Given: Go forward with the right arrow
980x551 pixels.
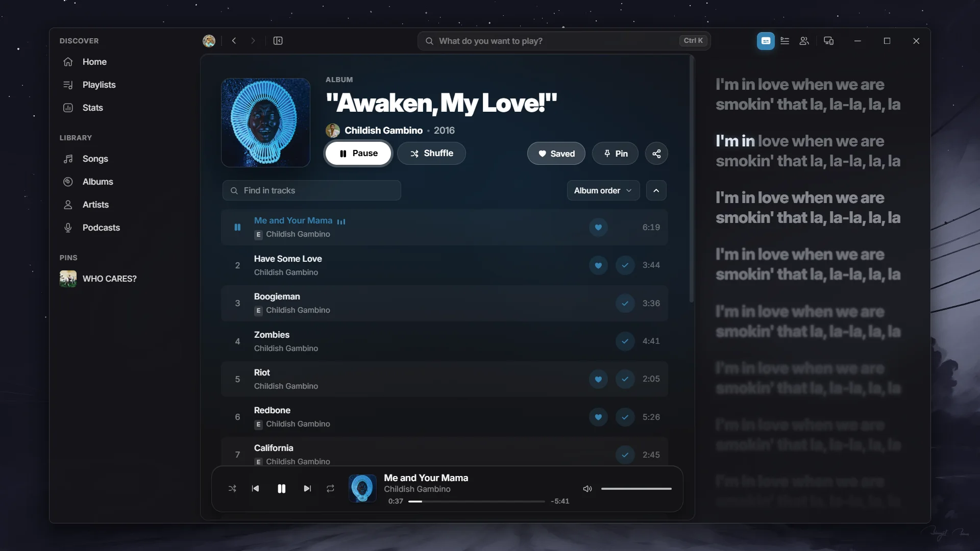Looking at the screenshot, I should pyautogui.click(x=253, y=41).
